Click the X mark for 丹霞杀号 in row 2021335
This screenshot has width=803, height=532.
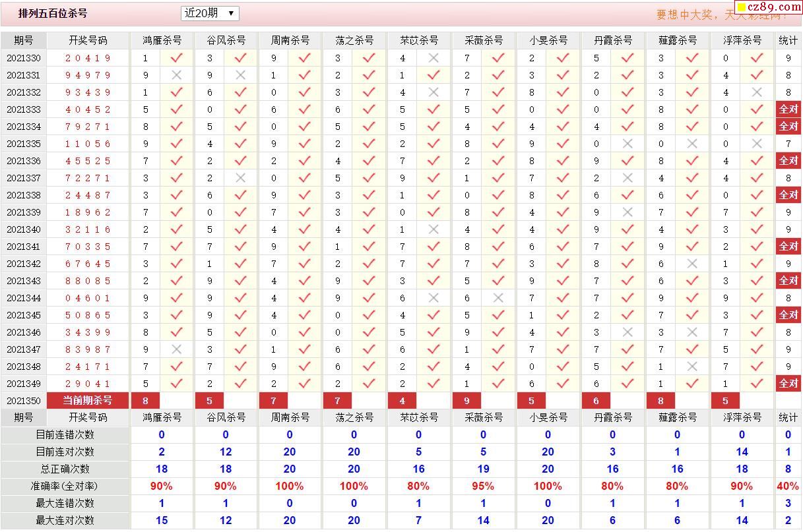(x=627, y=144)
